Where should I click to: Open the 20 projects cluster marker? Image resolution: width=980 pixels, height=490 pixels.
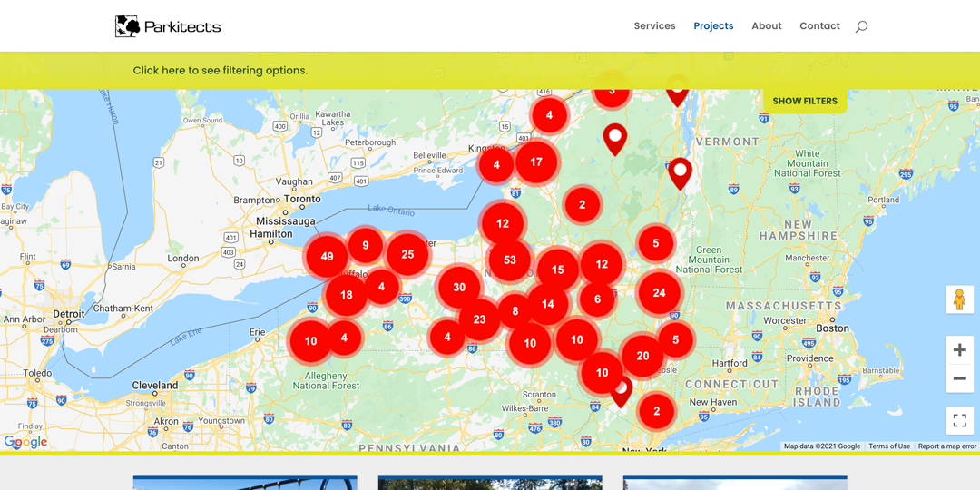click(x=642, y=357)
